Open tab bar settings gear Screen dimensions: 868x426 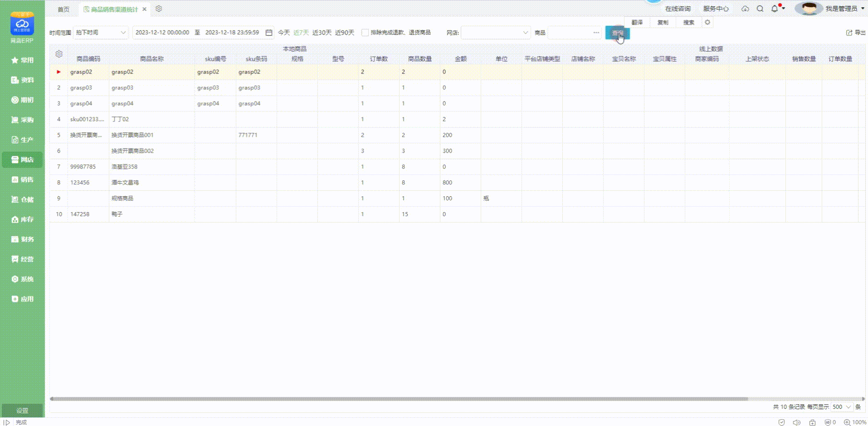[159, 9]
